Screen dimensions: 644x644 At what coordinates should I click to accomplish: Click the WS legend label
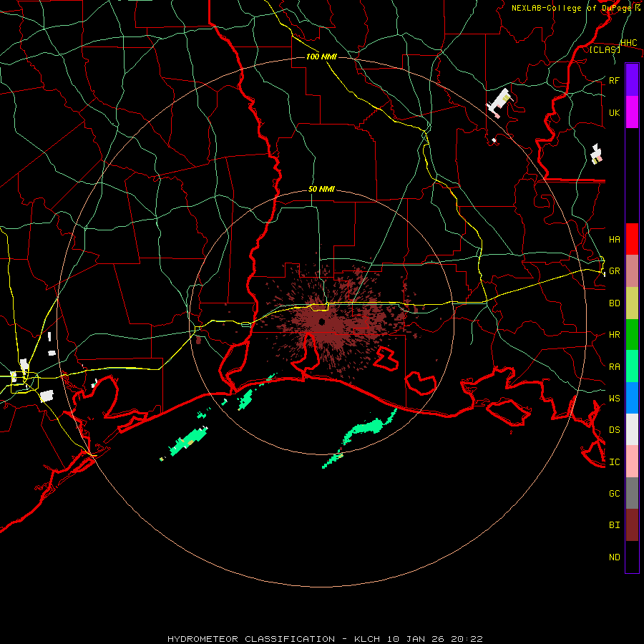614,398
